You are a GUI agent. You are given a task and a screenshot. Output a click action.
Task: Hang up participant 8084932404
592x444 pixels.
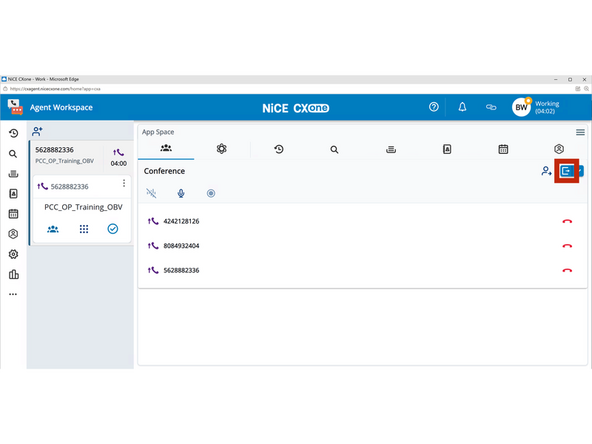click(x=567, y=246)
